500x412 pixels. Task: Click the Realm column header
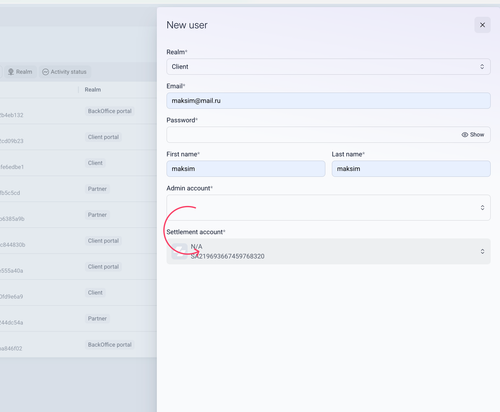[x=93, y=90]
